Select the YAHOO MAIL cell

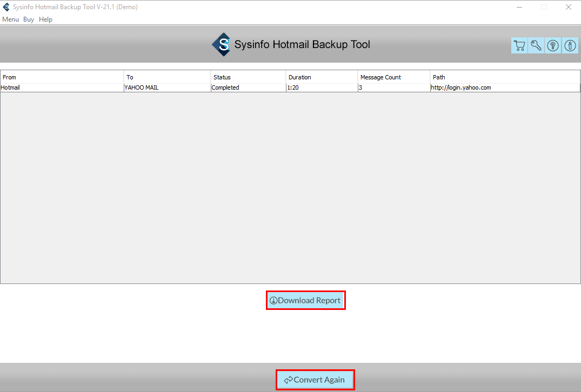click(x=167, y=87)
